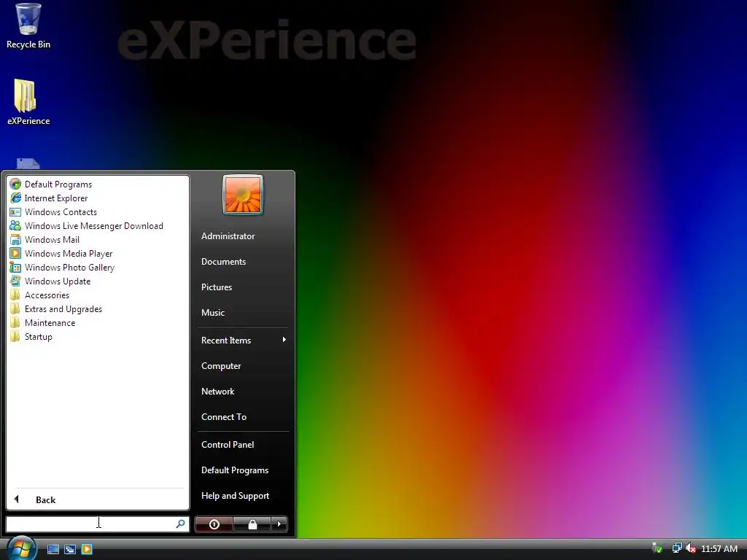This screenshot has width=747, height=560.
Task: Open the Administrator personal folder
Action: pos(228,236)
